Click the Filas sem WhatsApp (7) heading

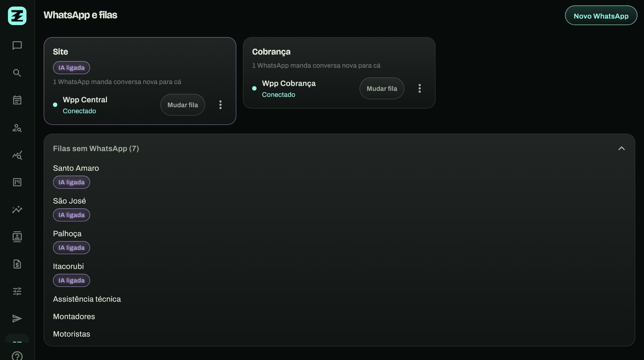tap(96, 148)
